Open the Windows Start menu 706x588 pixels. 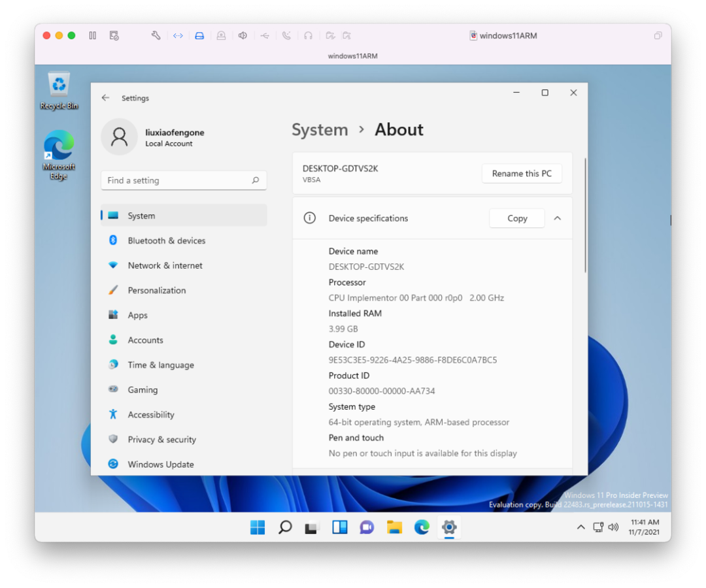coord(258,527)
